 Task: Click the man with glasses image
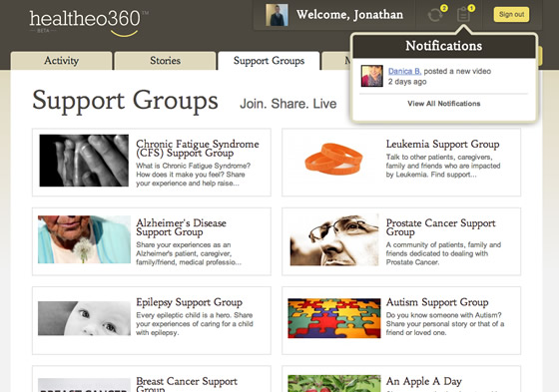click(x=334, y=239)
